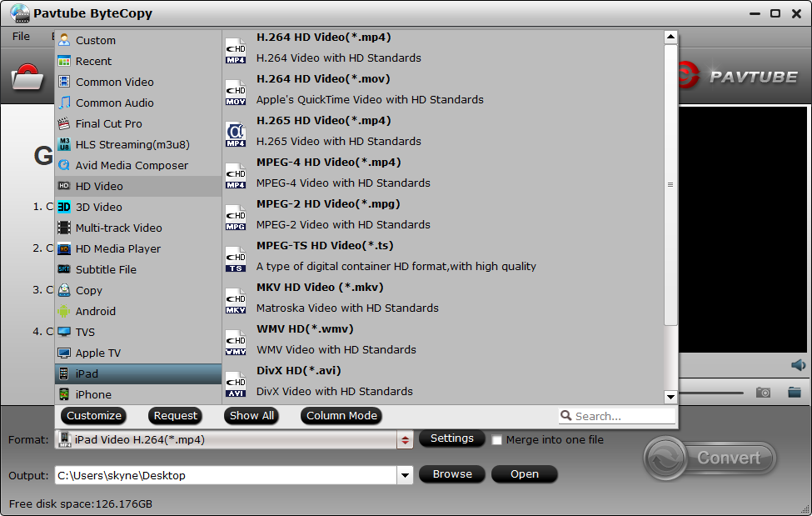Viewport: 812px width, 516px height.
Task: Click the Avid Media Composer icon
Action: click(64, 165)
